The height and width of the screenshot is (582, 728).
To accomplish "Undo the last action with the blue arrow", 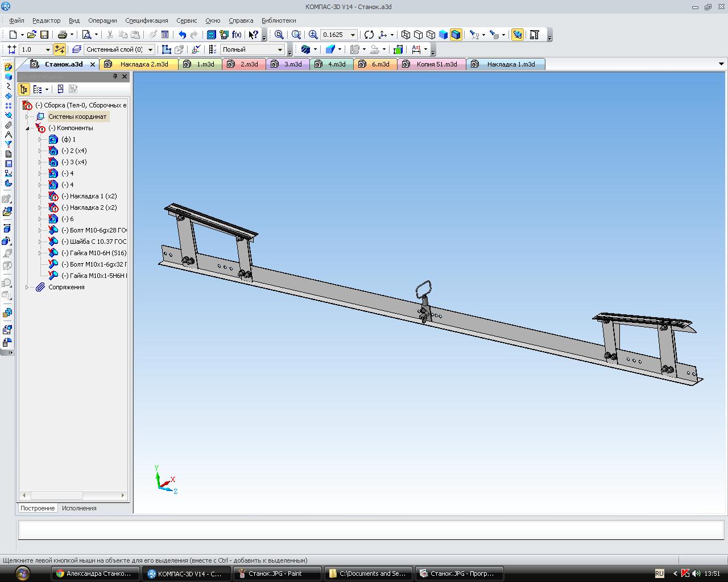I will click(x=182, y=35).
